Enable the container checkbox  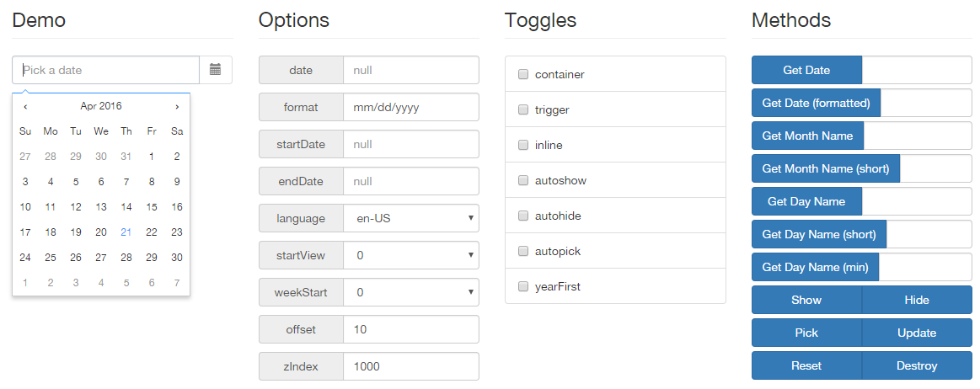tap(523, 74)
